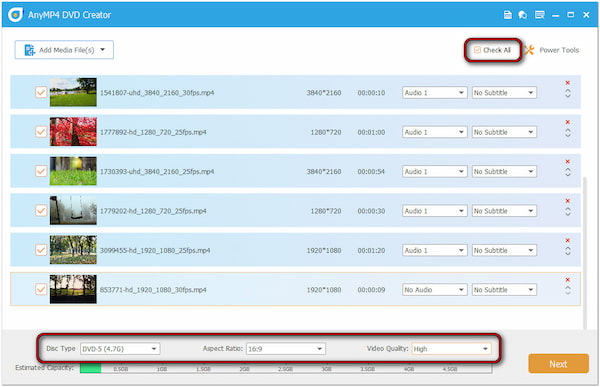Open Audio 1 dropdown for 1777892-hd file
This screenshot has height=387, width=600.
[434, 132]
